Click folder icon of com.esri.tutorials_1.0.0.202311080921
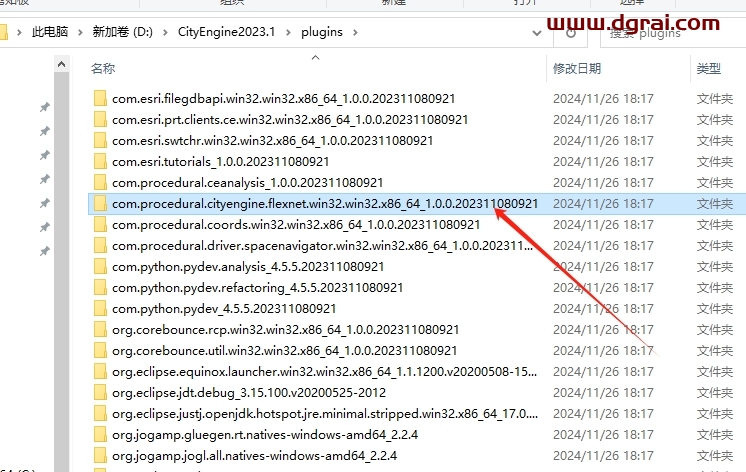Screen dimensions: 746x472 click(x=100, y=161)
